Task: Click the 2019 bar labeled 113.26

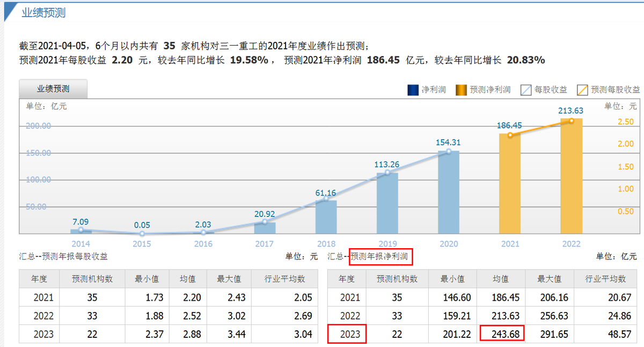Action: [x=387, y=203]
